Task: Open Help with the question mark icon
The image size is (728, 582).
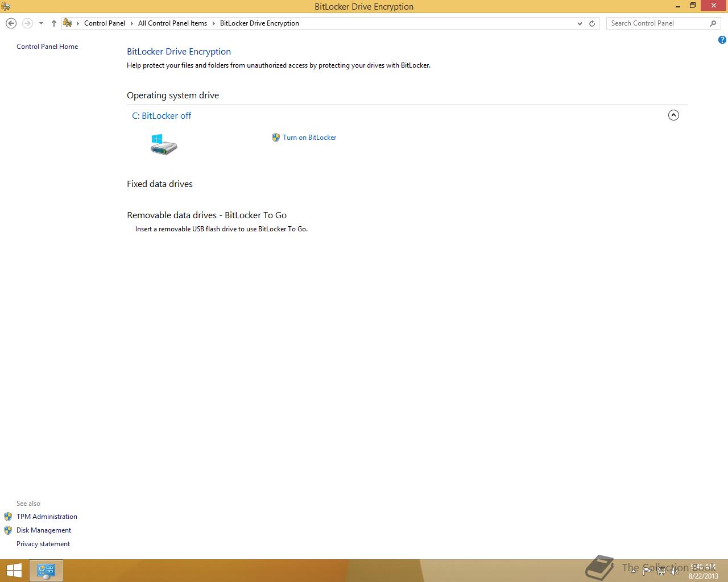Action: click(722, 40)
